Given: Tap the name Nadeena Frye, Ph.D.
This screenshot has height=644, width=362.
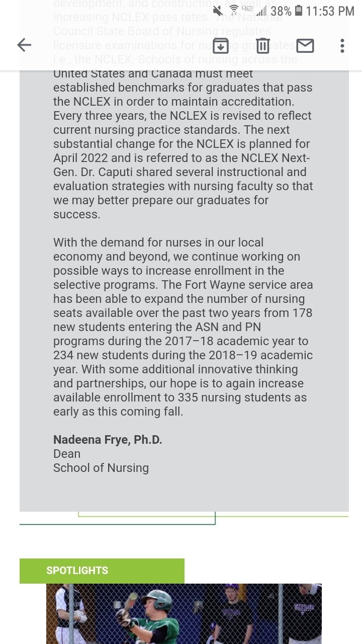Looking at the screenshot, I should click(x=108, y=440).
